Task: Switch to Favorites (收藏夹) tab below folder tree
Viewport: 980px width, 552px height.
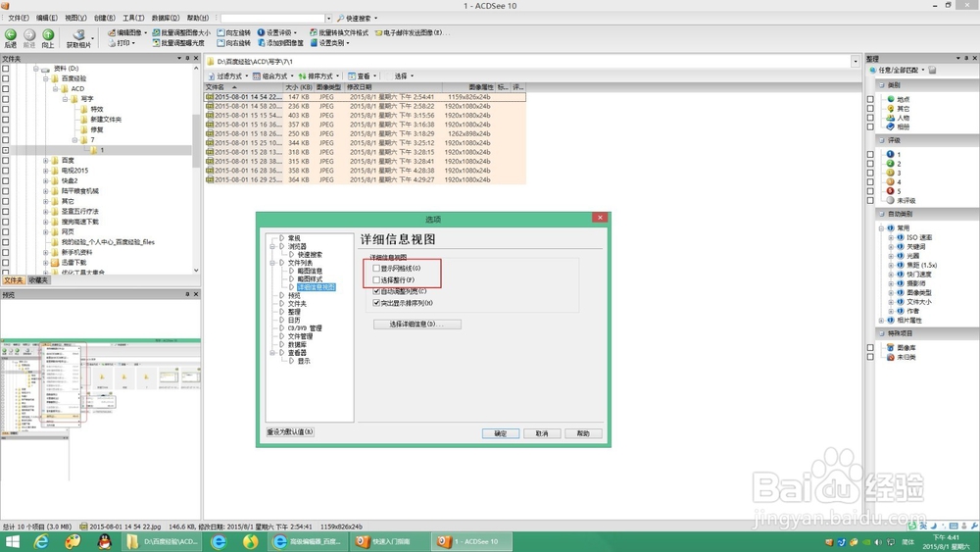Action: (x=38, y=280)
